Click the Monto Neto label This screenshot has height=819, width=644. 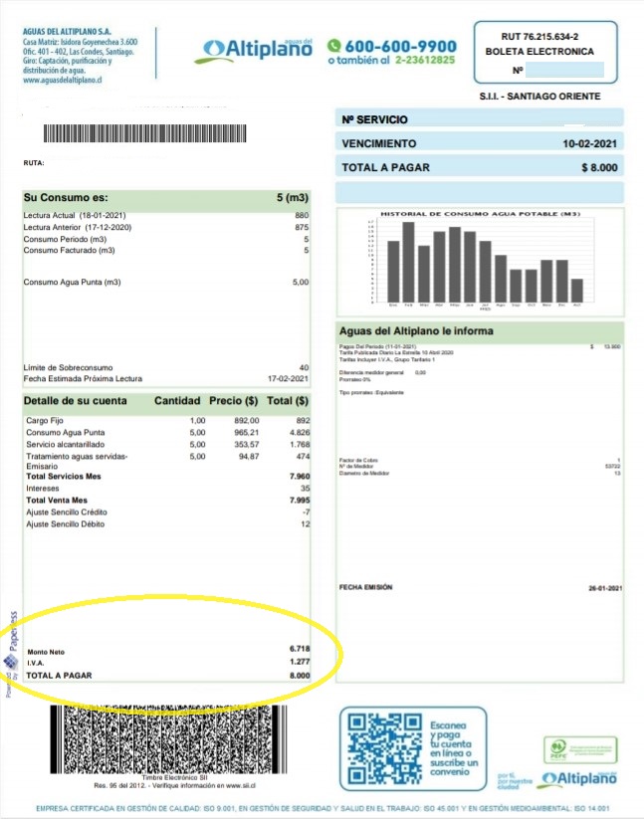46,652
